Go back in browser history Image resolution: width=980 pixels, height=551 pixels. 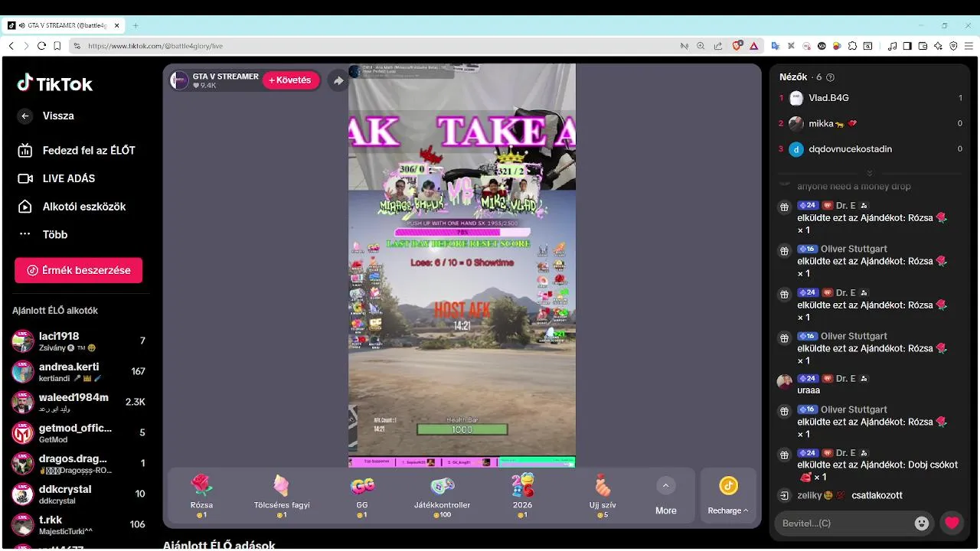point(11,46)
